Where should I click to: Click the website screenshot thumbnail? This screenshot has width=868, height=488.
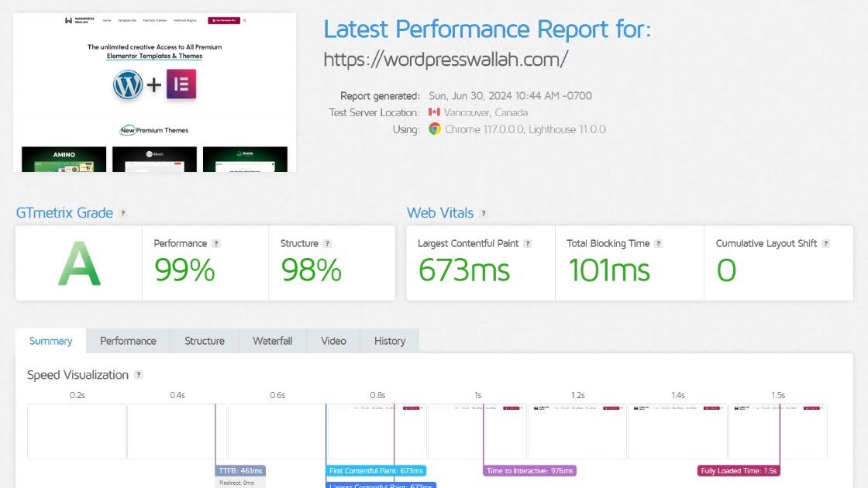pyautogui.click(x=154, y=92)
